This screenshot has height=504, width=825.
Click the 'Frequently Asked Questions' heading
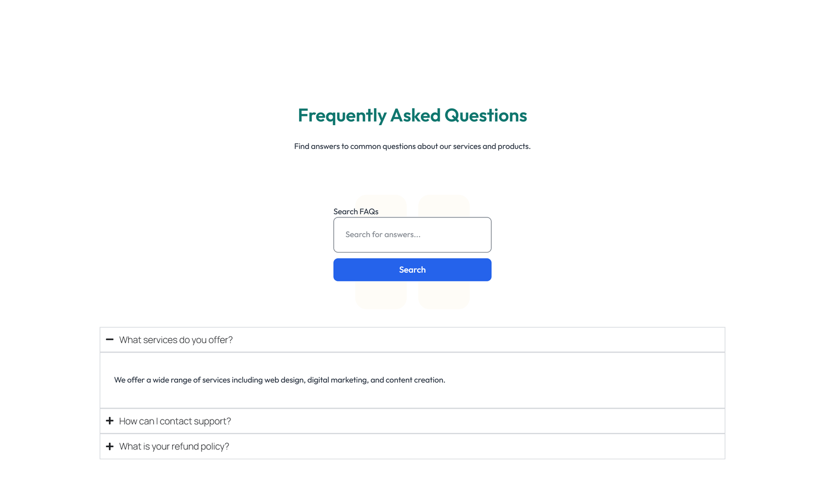412,115
